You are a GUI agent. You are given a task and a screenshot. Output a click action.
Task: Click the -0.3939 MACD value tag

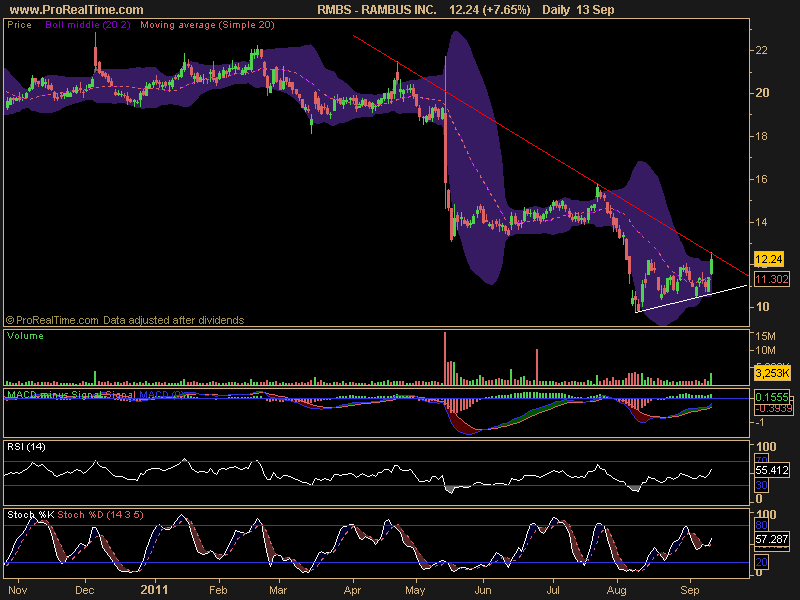click(x=773, y=409)
